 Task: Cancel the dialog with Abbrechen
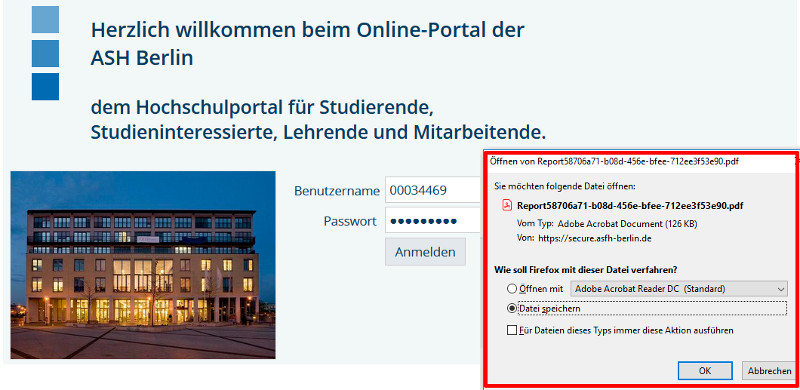769,371
